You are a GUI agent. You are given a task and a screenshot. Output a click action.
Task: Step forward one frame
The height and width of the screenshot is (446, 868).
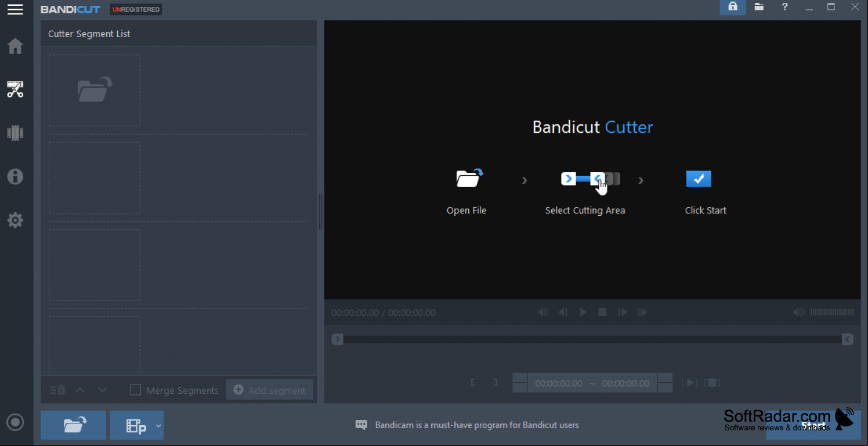(623, 312)
